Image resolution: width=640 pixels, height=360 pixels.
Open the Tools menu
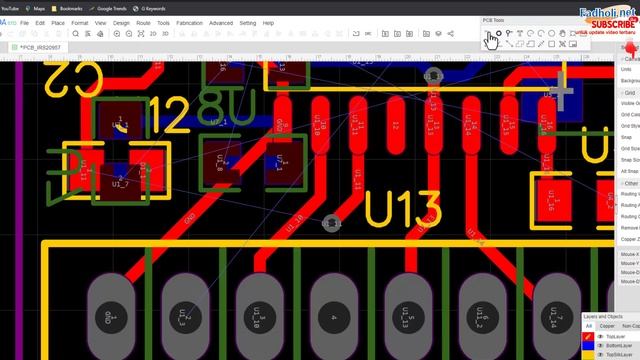(163, 23)
